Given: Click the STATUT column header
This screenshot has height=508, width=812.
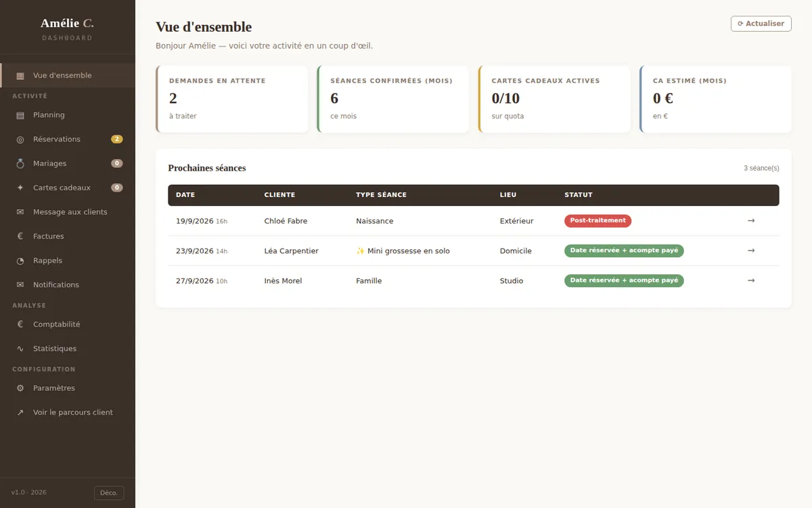Looking at the screenshot, I should coord(579,195).
